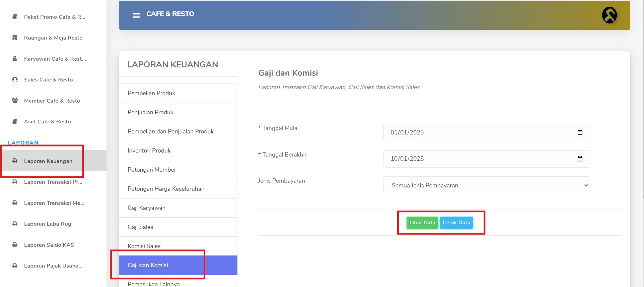
Task: Click the blue Cetak Data button
Action: click(456, 223)
